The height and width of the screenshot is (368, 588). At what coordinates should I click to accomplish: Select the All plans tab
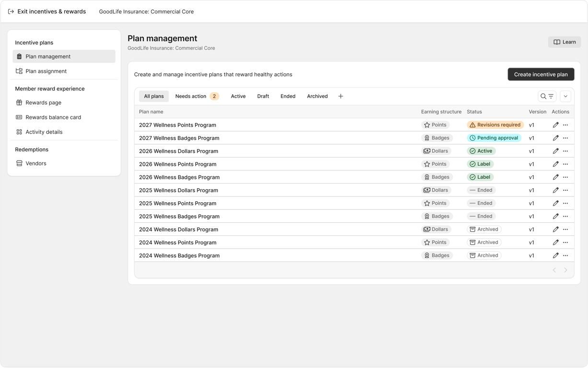click(154, 96)
